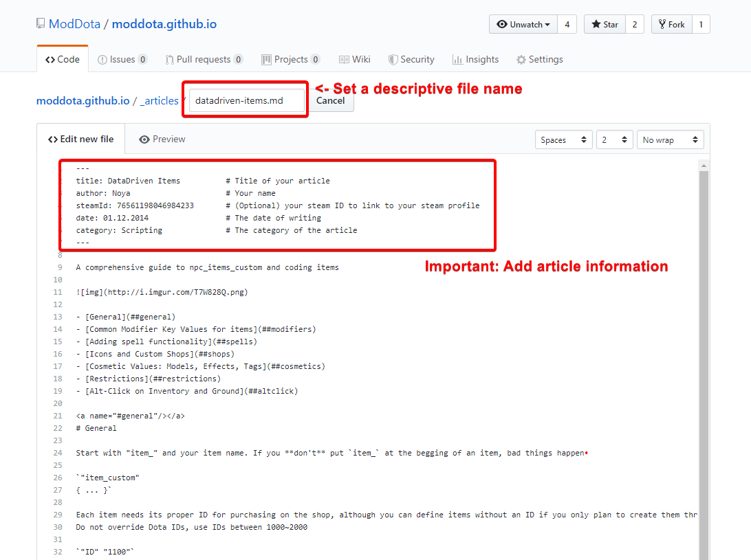Select the Settings gear icon
The image size is (751, 560).
521,59
